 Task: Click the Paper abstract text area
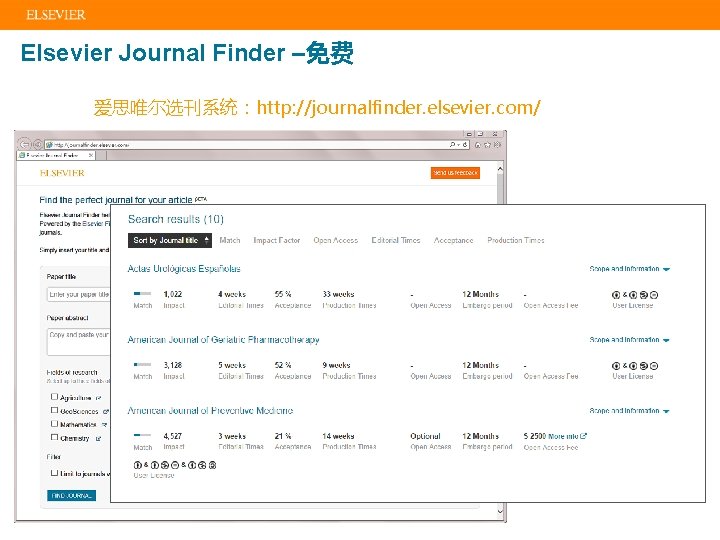coord(79,341)
